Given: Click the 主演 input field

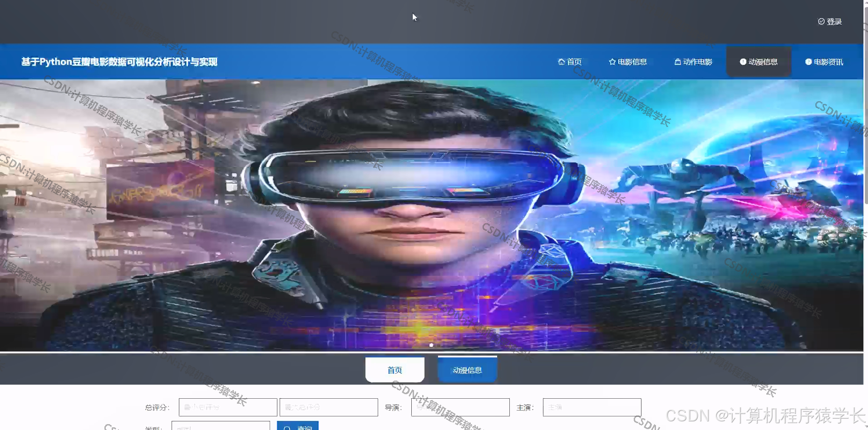Looking at the screenshot, I should [x=592, y=407].
